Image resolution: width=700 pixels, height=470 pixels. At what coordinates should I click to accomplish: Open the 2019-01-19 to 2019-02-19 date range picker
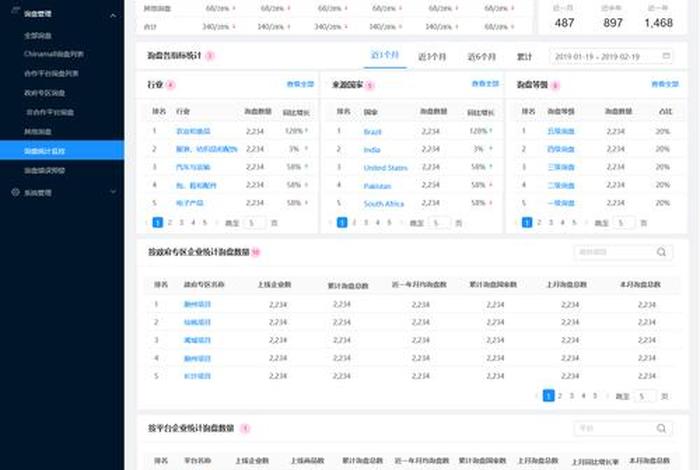click(612, 57)
